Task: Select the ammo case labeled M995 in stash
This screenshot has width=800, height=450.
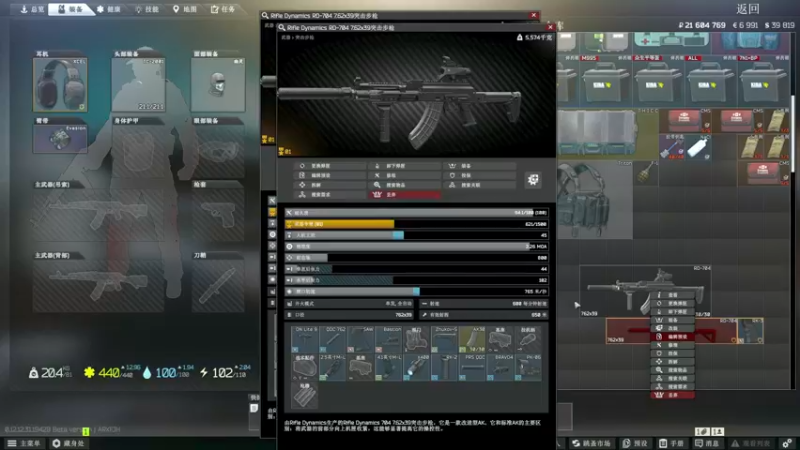Action: (x=607, y=82)
